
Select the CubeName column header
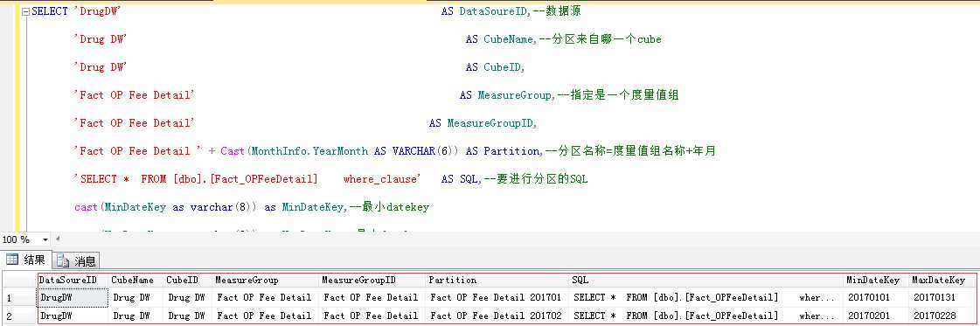click(136, 281)
